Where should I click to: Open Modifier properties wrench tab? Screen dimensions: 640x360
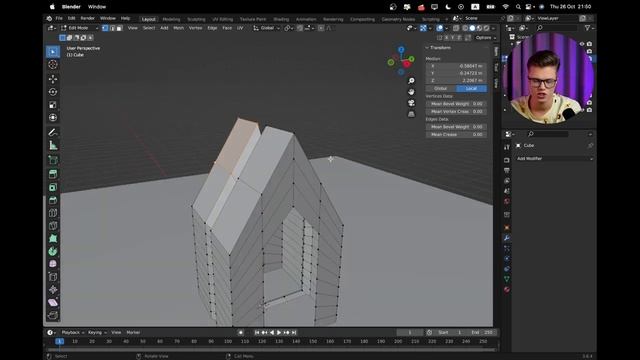(507, 238)
